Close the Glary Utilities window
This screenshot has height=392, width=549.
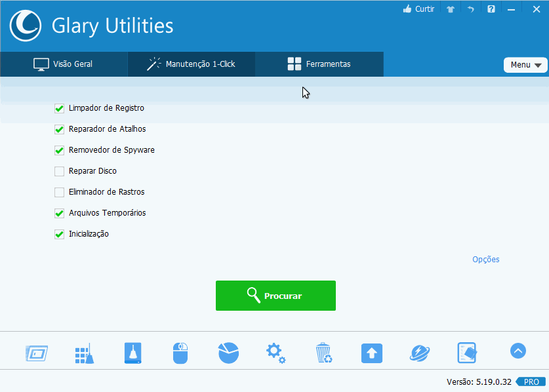pyautogui.click(x=537, y=9)
